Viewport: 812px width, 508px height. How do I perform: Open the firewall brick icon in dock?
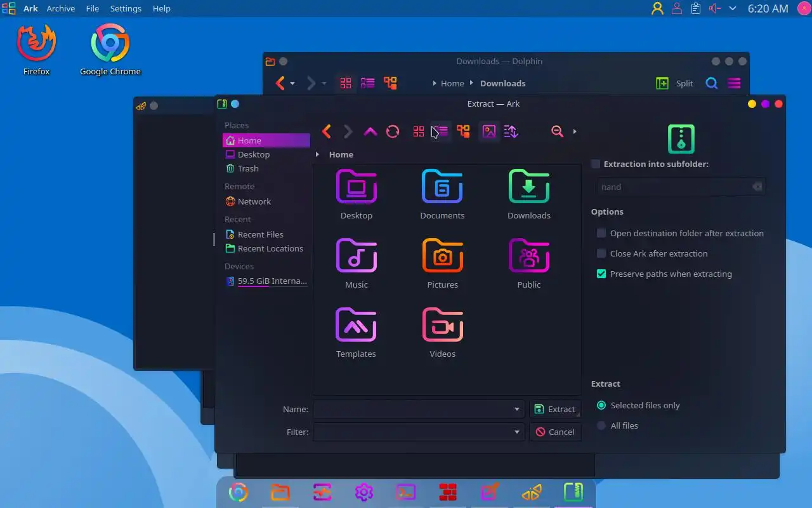(448, 492)
